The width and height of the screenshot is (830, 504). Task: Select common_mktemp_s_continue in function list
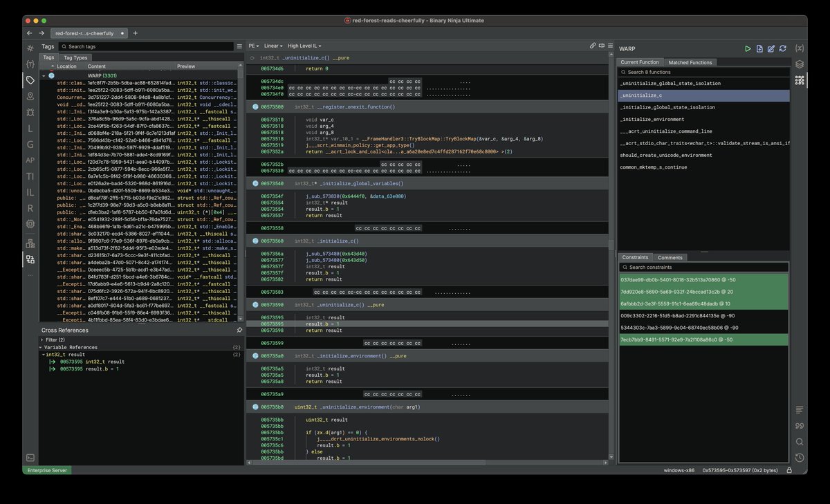coord(703,167)
